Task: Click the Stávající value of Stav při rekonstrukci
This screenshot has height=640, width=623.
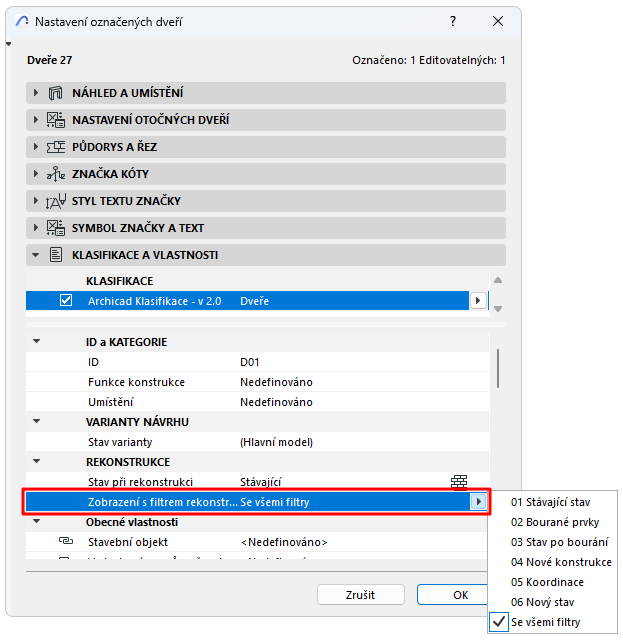Action: coord(260,482)
